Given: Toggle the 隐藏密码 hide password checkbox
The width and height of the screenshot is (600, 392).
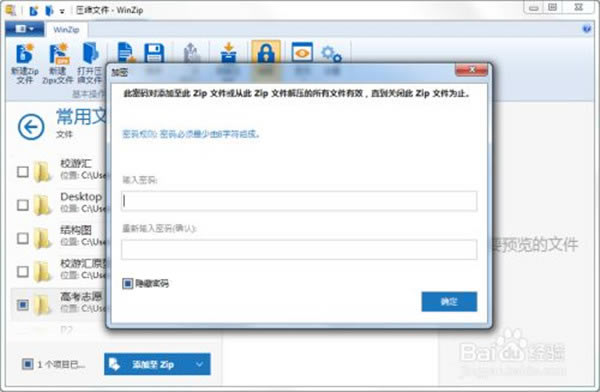Looking at the screenshot, I should click(127, 283).
